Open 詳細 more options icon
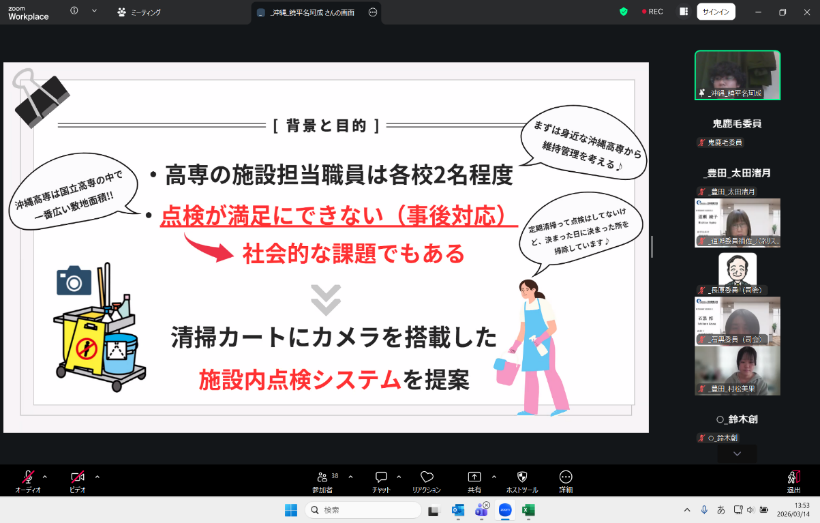The height and width of the screenshot is (523, 820). [x=566, y=478]
